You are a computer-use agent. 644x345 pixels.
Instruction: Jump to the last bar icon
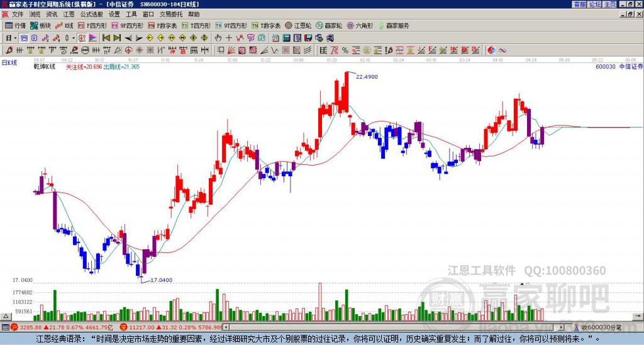point(117,38)
